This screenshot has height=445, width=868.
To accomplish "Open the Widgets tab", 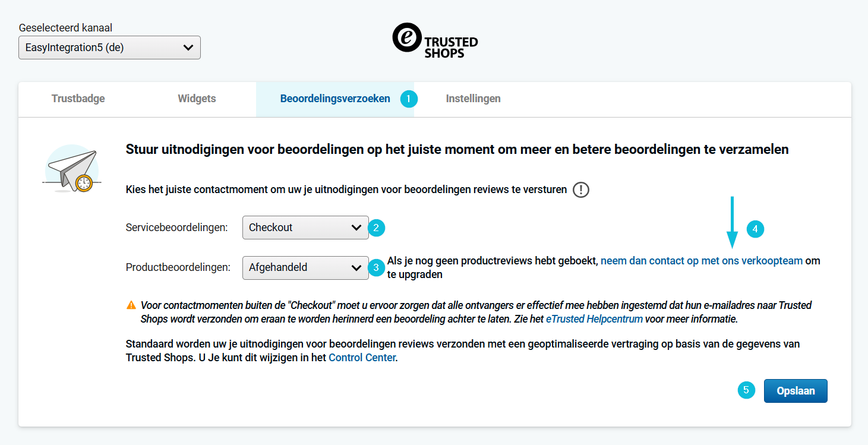I will (197, 99).
